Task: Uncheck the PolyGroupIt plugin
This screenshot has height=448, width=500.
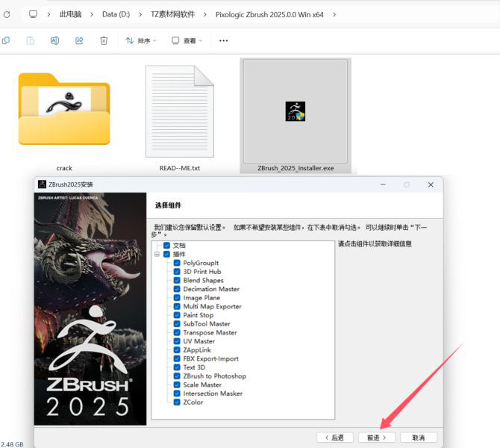Action: click(177, 263)
